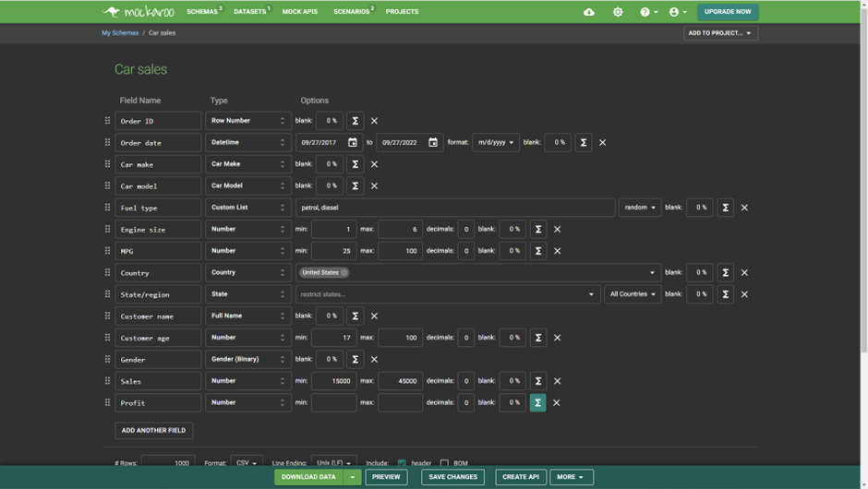
Task: Go to Mockaroo home via kangaroo logo
Action: pos(139,12)
